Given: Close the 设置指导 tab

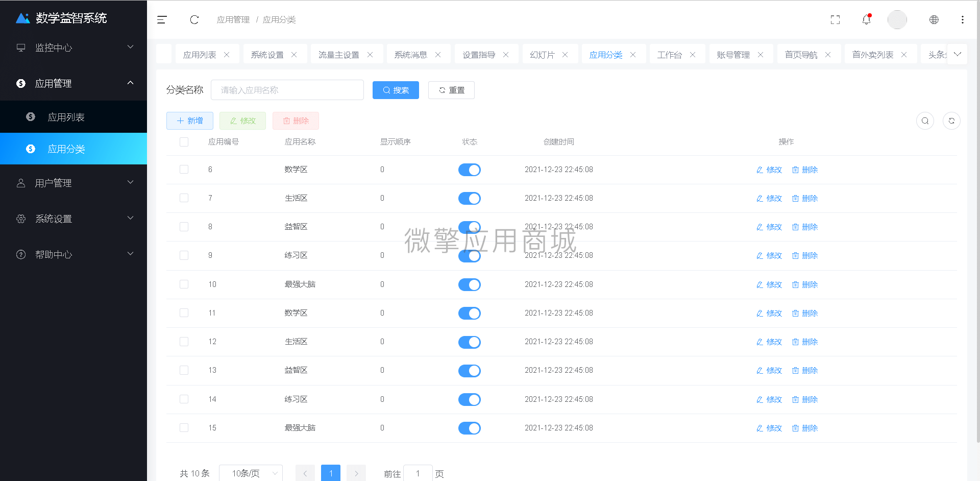Looking at the screenshot, I should click(x=506, y=55).
